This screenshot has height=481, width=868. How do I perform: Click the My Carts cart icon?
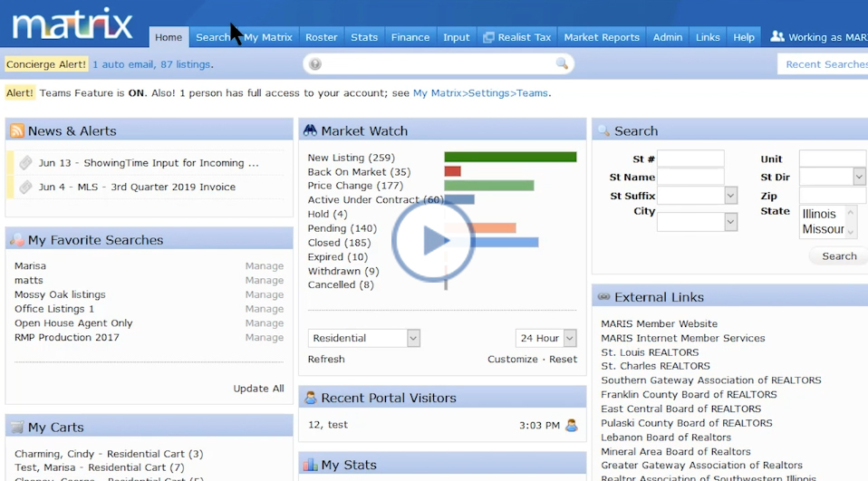click(17, 427)
